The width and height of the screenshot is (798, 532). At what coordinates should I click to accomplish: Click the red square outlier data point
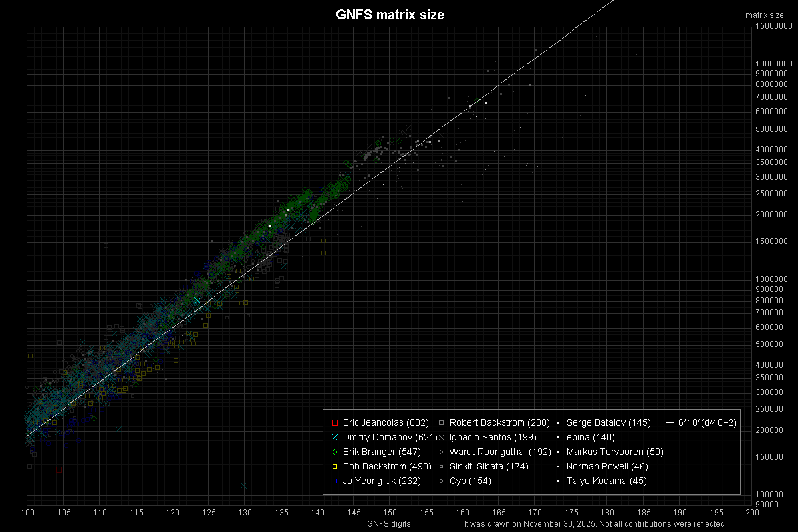tap(59, 469)
